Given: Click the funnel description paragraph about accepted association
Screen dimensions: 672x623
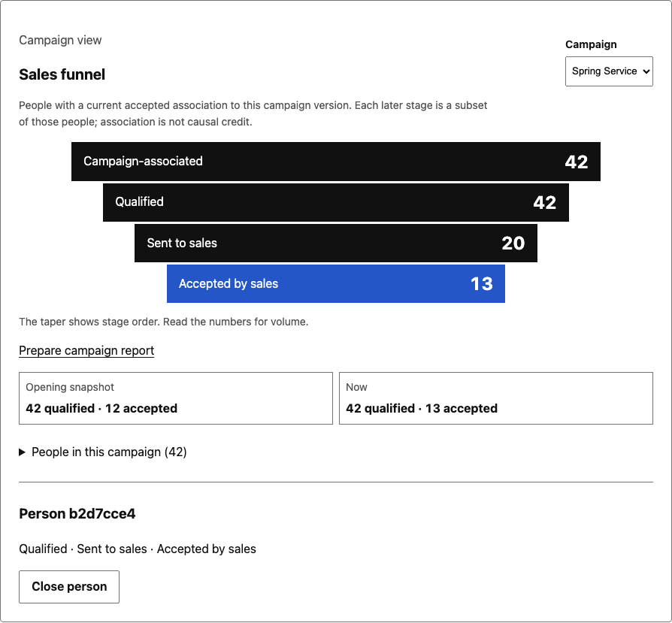Looking at the screenshot, I should pyautogui.click(x=253, y=113).
